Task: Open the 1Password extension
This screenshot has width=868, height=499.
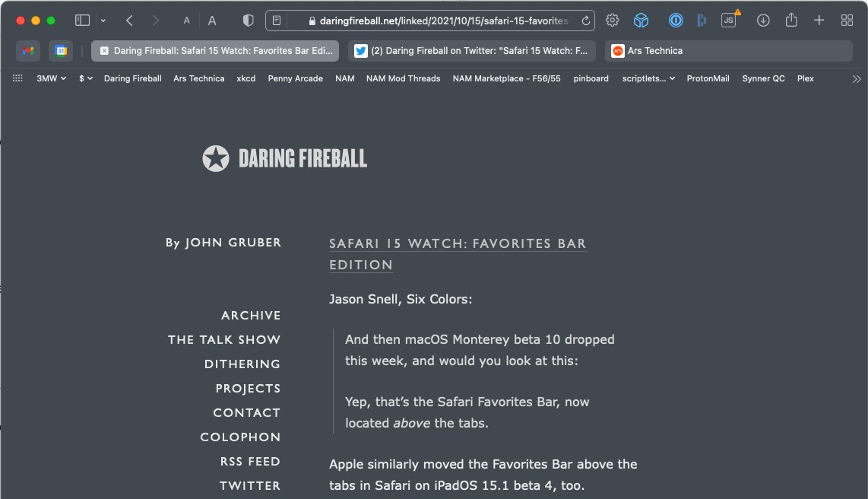Action: 676,21
